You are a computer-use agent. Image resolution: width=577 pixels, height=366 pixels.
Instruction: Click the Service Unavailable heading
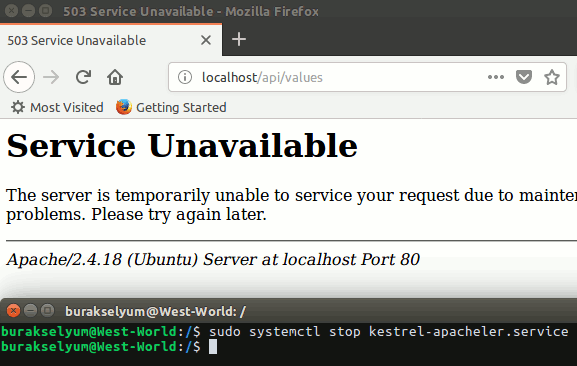point(182,146)
